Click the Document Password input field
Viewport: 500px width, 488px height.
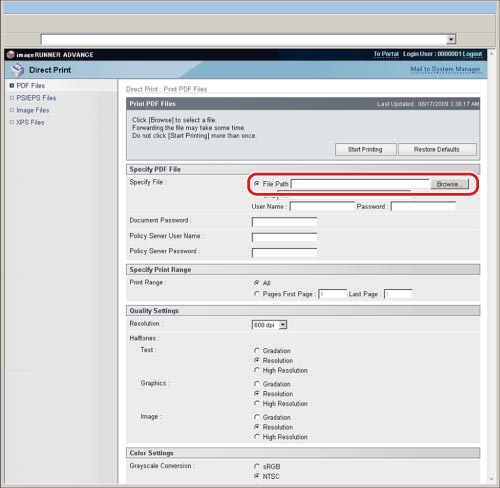click(x=284, y=222)
